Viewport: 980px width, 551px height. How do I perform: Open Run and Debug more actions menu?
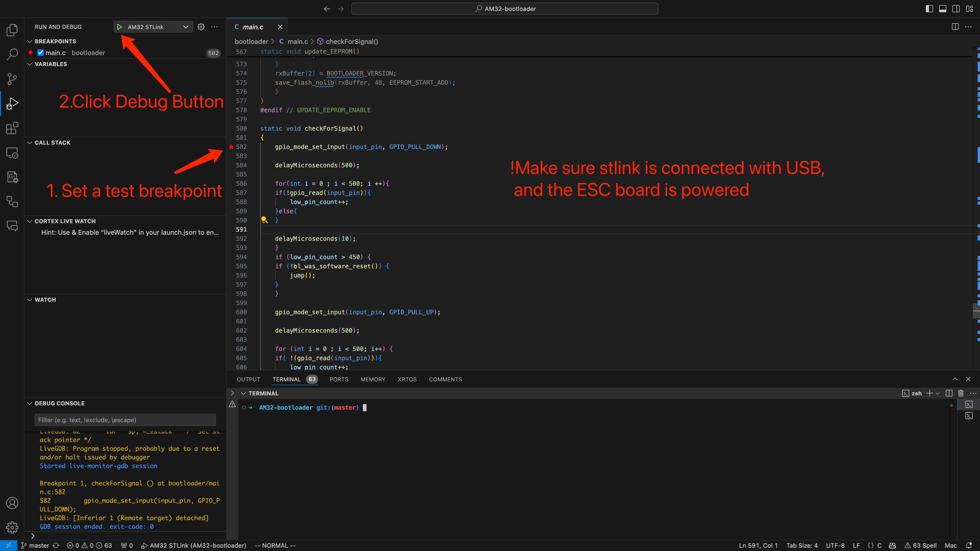pos(215,27)
